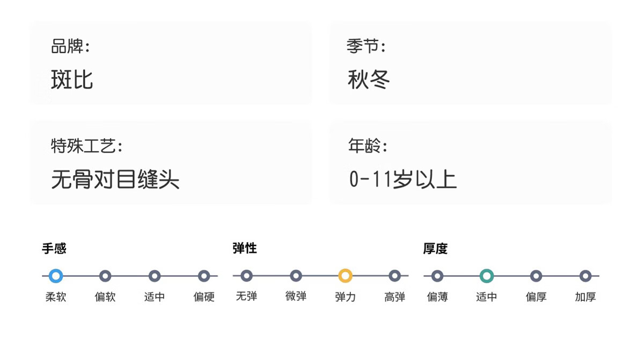Screen dimensions: 644x338
Task: Pick the 偏薄 thickness point
Action: (x=437, y=276)
